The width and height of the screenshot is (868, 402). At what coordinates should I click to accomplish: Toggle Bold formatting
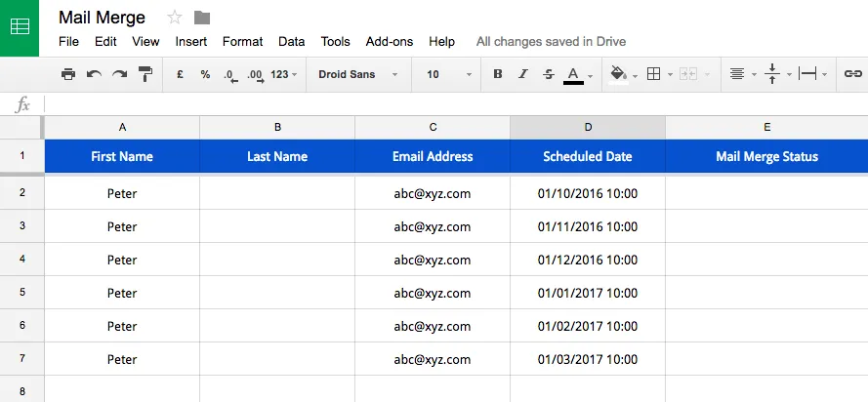(x=498, y=74)
